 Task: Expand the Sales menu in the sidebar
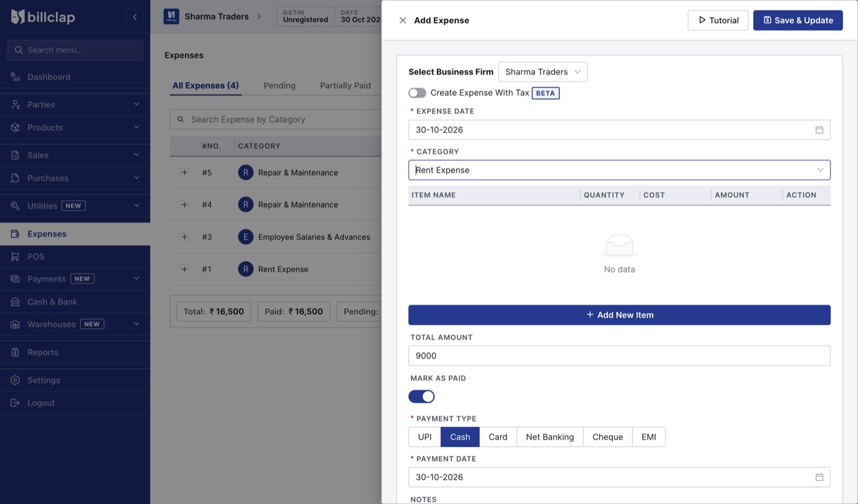click(75, 155)
